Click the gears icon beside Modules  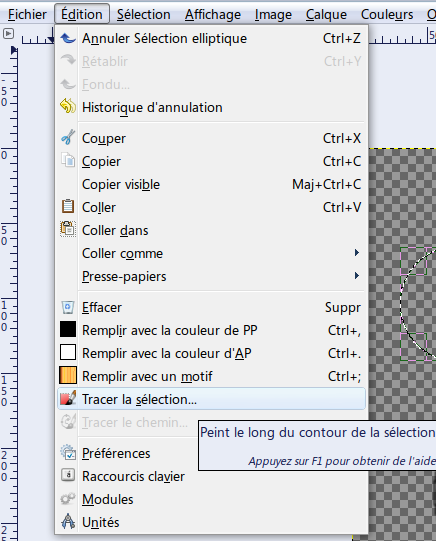68,498
